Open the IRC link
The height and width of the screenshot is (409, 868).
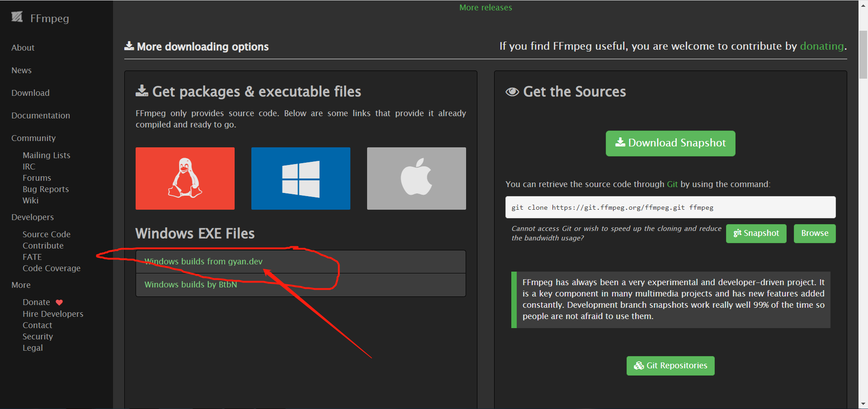(x=29, y=166)
